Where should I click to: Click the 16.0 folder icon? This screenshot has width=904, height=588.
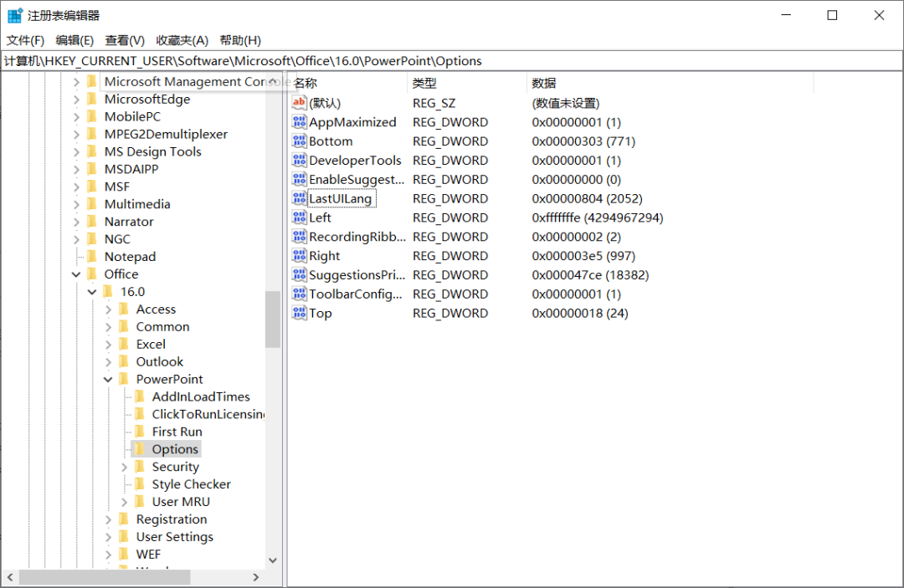coord(108,291)
